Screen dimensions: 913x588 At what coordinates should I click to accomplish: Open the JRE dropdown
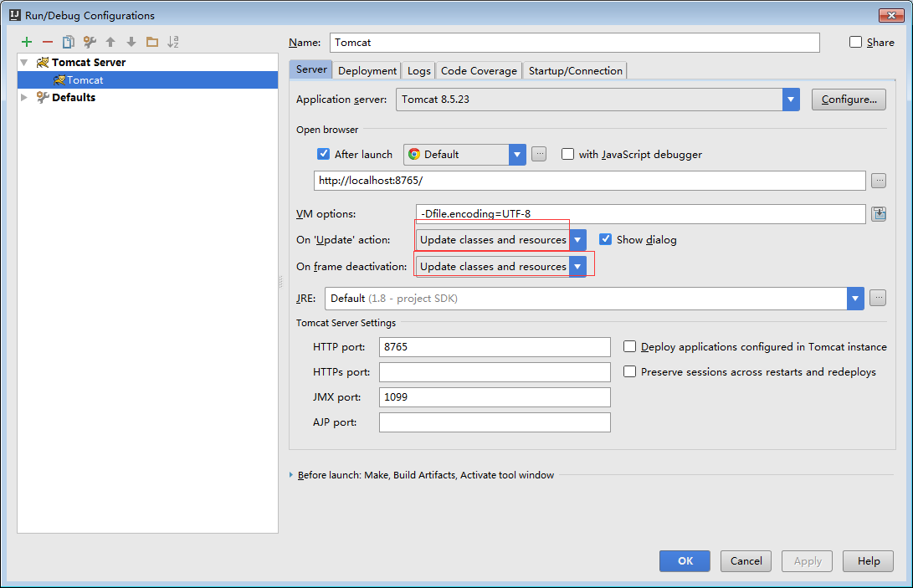(x=855, y=299)
